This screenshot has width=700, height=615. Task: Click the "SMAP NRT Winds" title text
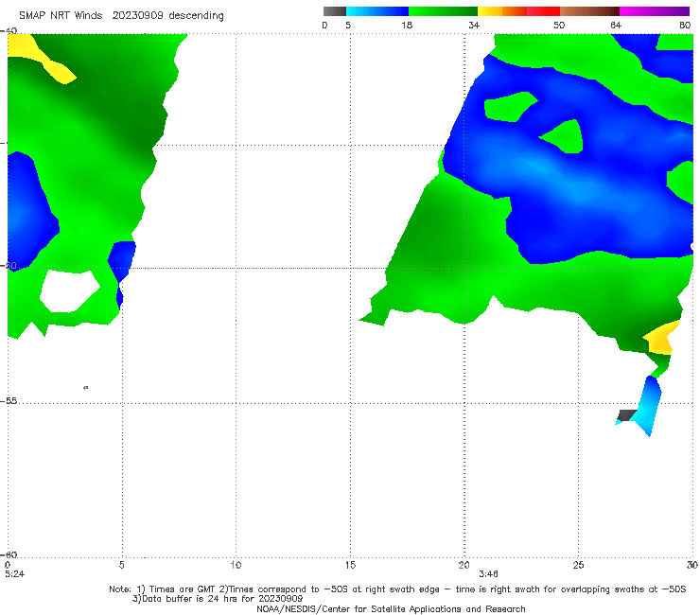pyautogui.click(x=61, y=16)
